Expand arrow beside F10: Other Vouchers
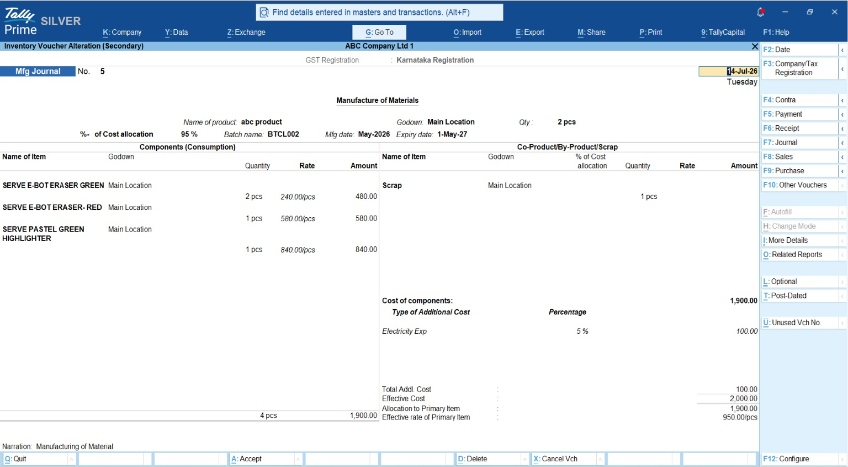 click(843, 185)
